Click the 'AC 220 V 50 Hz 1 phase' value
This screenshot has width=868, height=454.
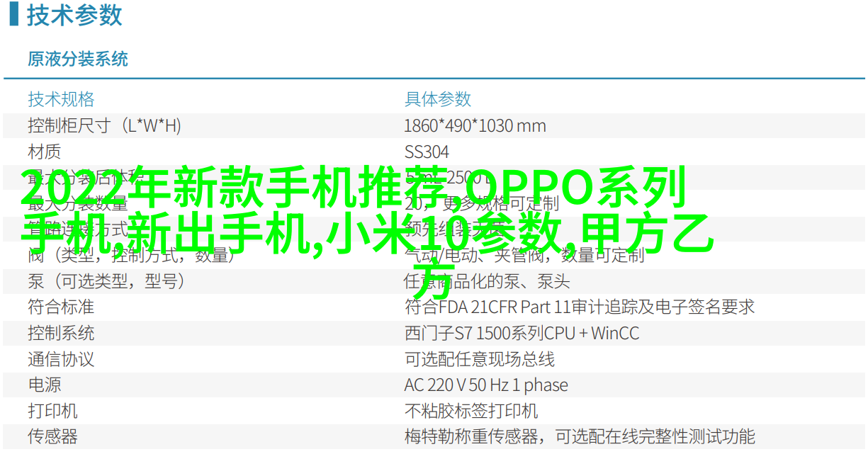[486, 385]
